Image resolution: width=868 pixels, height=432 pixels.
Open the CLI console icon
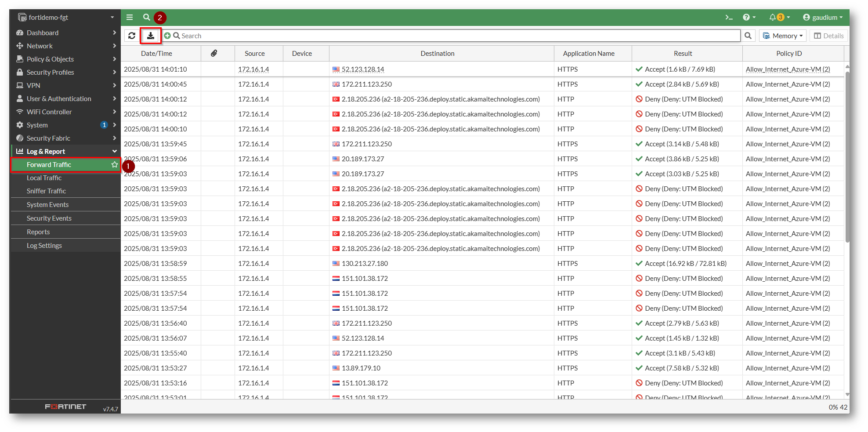click(x=729, y=18)
